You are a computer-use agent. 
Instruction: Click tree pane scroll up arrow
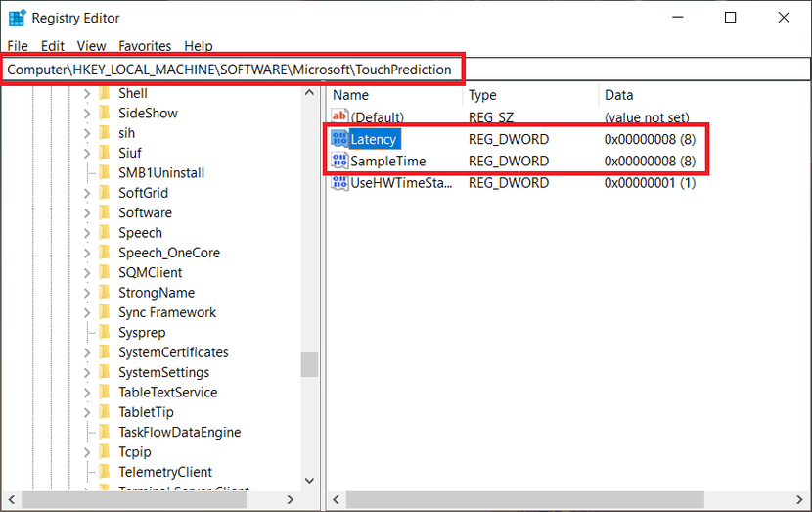(310, 93)
